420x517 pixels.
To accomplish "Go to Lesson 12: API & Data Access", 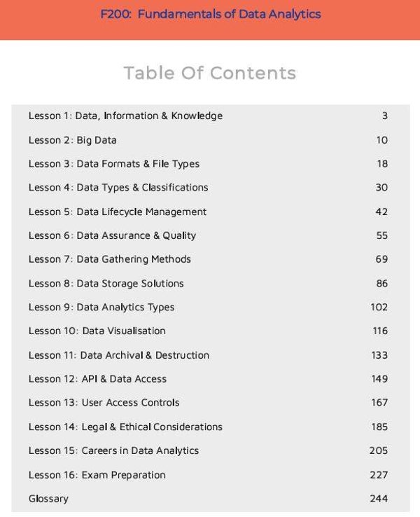I will click(97, 379).
